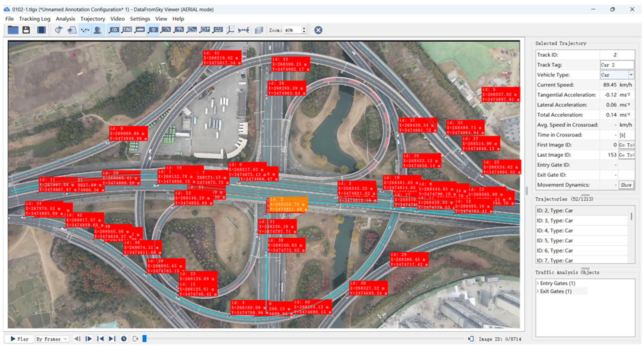Toggle the ID label display button
Screen dimensions: 644x348
114,30
